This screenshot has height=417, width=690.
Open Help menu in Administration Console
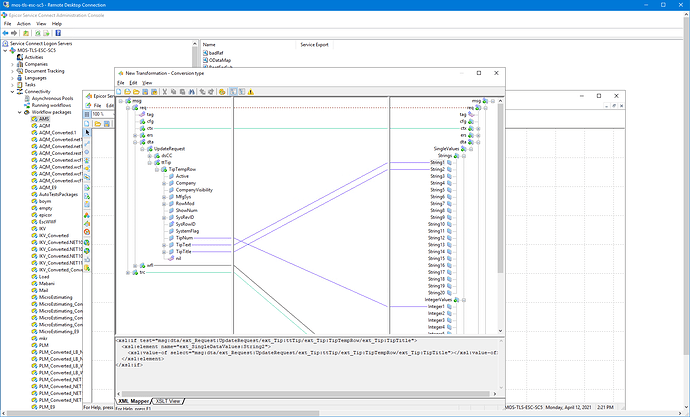click(x=57, y=24)
